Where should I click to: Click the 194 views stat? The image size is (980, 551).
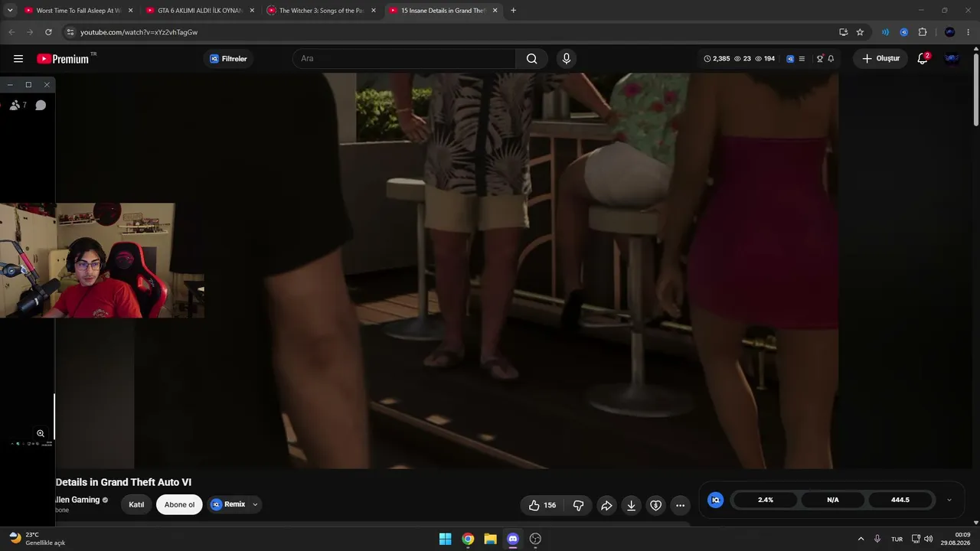coord(765,59)
